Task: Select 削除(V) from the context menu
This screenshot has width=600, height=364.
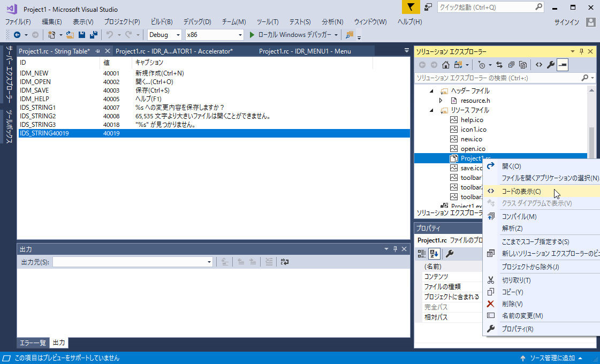Action: coord(512,304)
